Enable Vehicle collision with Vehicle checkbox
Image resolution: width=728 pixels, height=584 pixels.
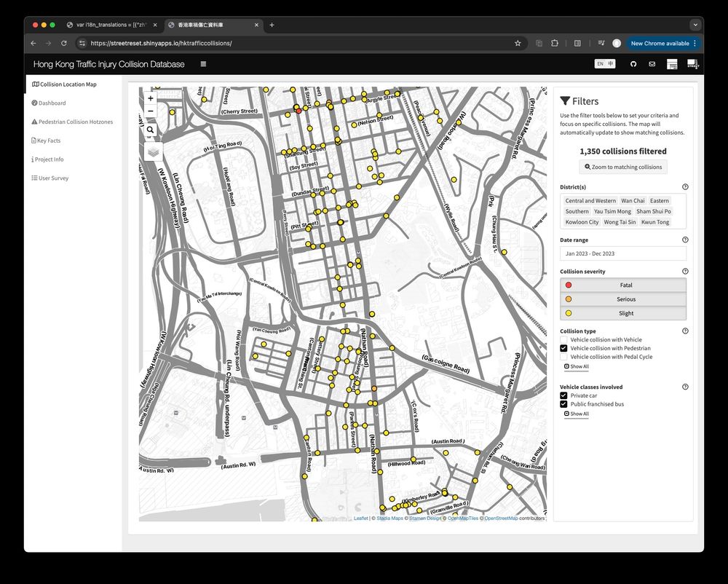[563, 340]
